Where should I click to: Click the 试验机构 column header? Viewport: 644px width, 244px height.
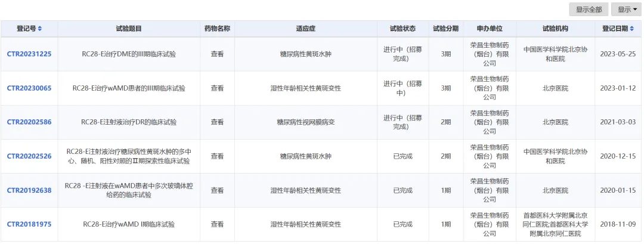coord(555,29)
